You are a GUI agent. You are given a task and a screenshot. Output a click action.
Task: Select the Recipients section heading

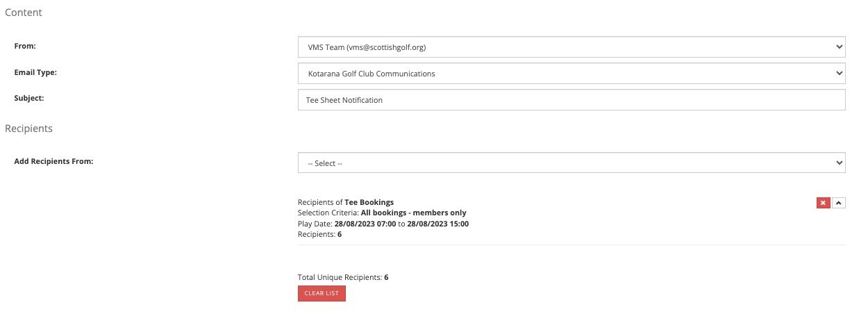point(28,129)
